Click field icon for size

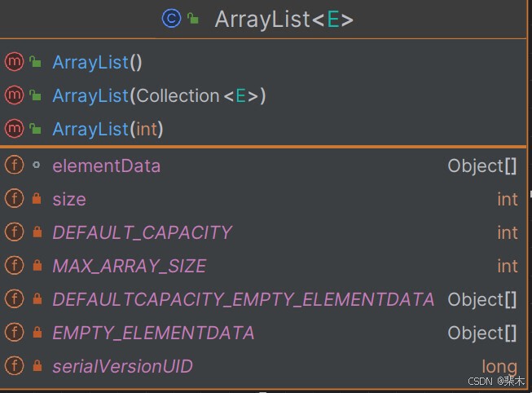[14, 198]
